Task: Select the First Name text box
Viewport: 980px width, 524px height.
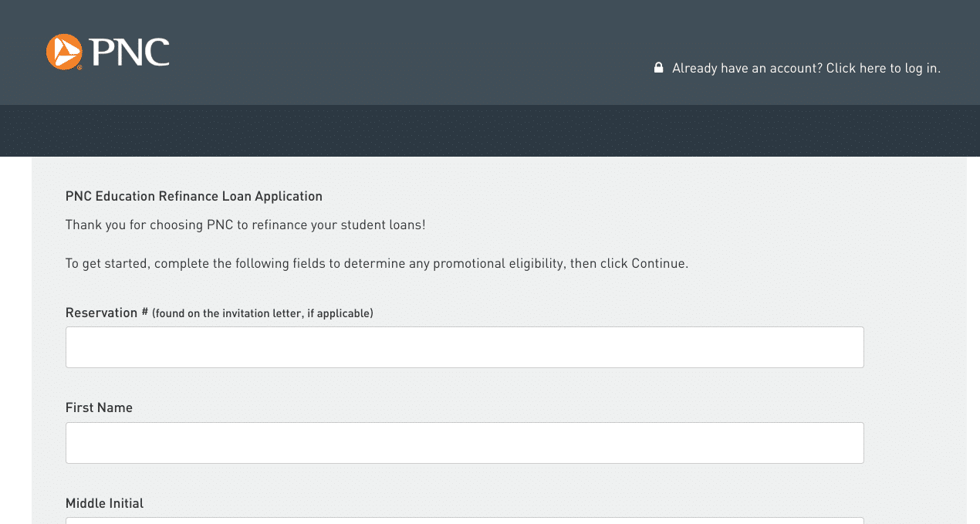Action: (464, 443)
